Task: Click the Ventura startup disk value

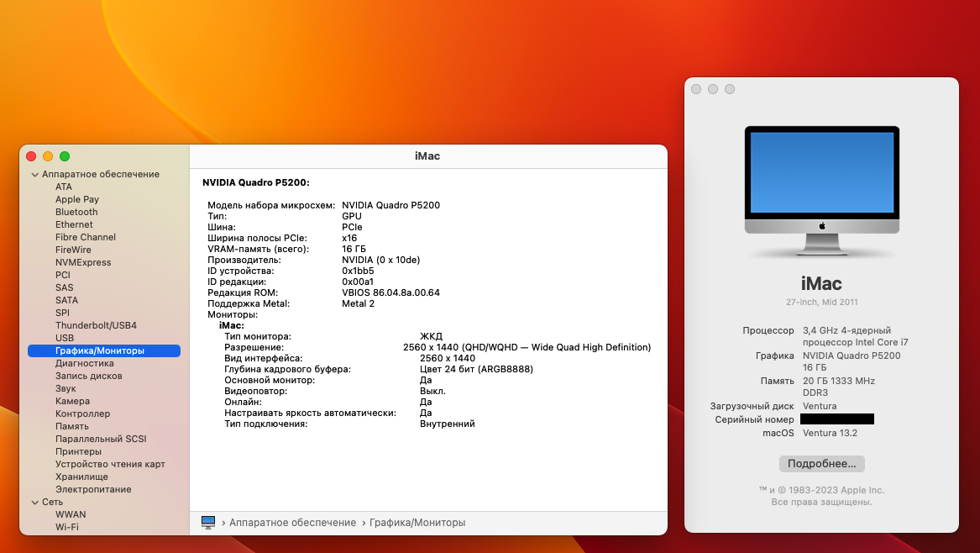Action: coord(820,406)
